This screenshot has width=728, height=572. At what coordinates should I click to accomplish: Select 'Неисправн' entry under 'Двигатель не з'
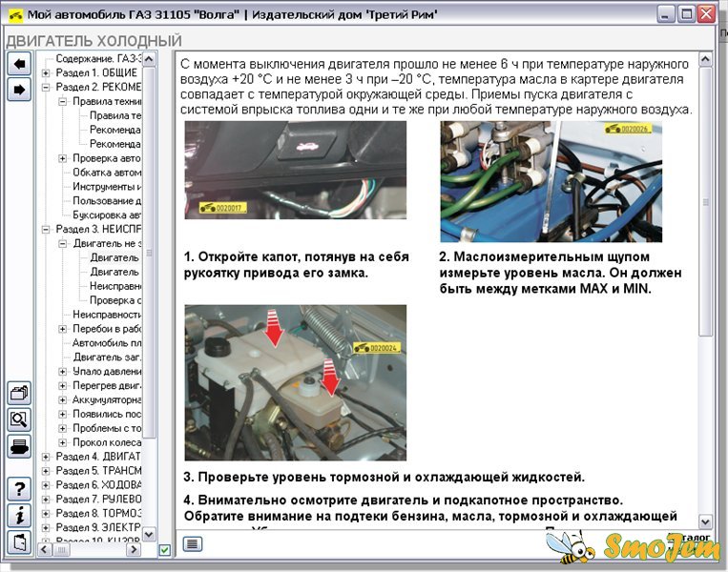coord(115,286)
